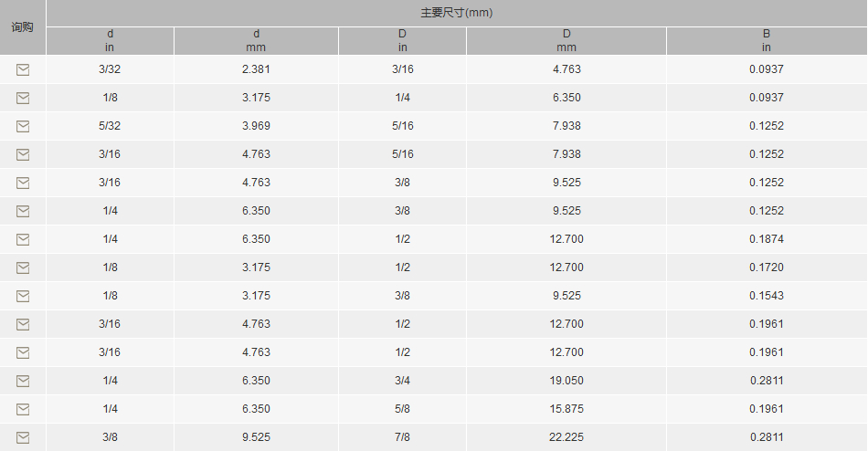The width and height of the screenshot is (868, 451).
Task: Click the d mm column header
Action: [256, 41]
